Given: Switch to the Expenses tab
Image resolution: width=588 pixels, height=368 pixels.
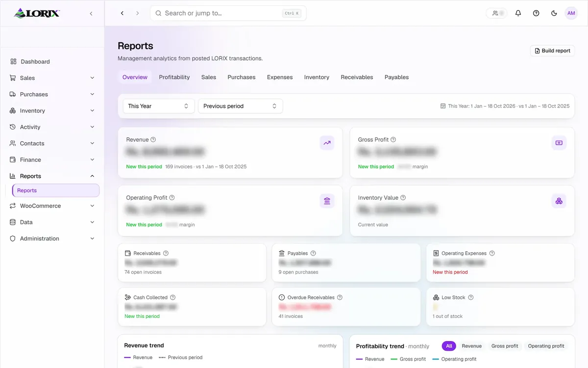Looking at the screenshot, I should point(280,77).
